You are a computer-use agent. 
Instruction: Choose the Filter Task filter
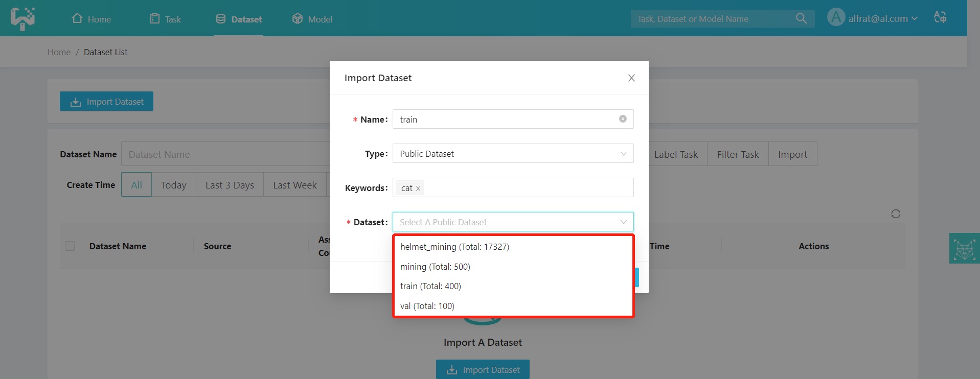pyautogui.click(x=738, y=154)
